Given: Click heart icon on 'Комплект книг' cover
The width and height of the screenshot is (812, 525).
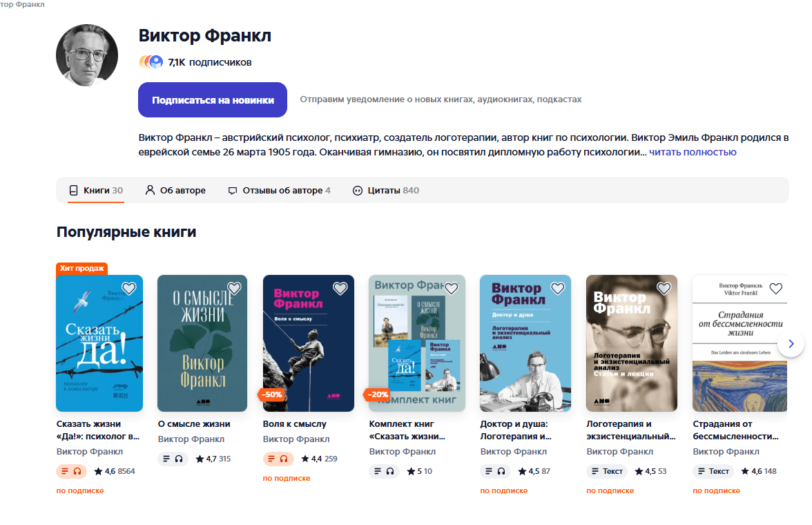Looking at the screenshot, I should (x=452, y=288).
